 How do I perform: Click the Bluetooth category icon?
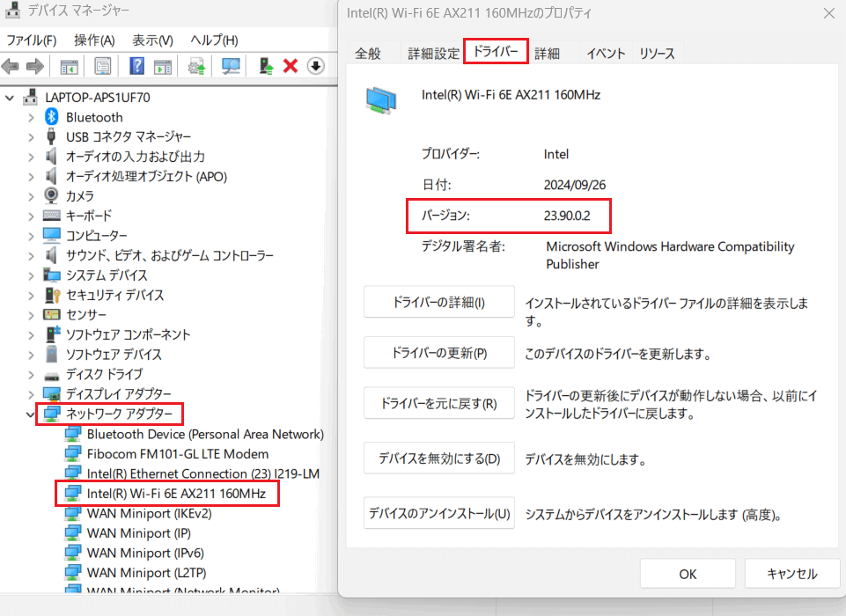tap(52, 116)
